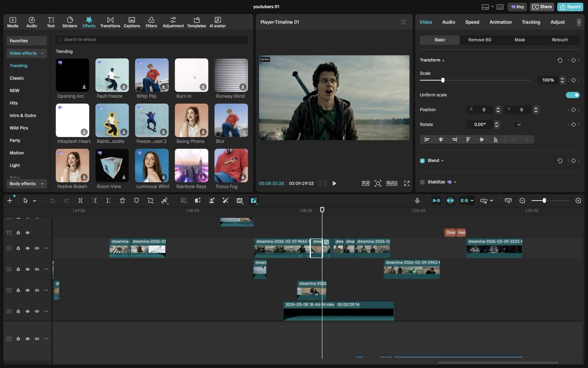Enable the Stabilize checkbox
The height and width of the screenshot is (368, 588).
422,182
